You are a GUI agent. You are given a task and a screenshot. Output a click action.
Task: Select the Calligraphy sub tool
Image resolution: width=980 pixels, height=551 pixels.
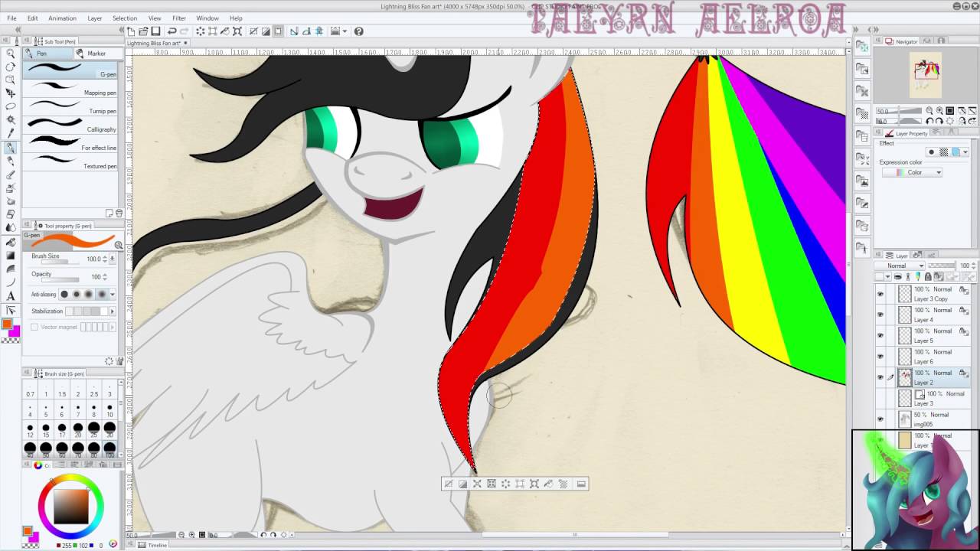pos(71,125)
